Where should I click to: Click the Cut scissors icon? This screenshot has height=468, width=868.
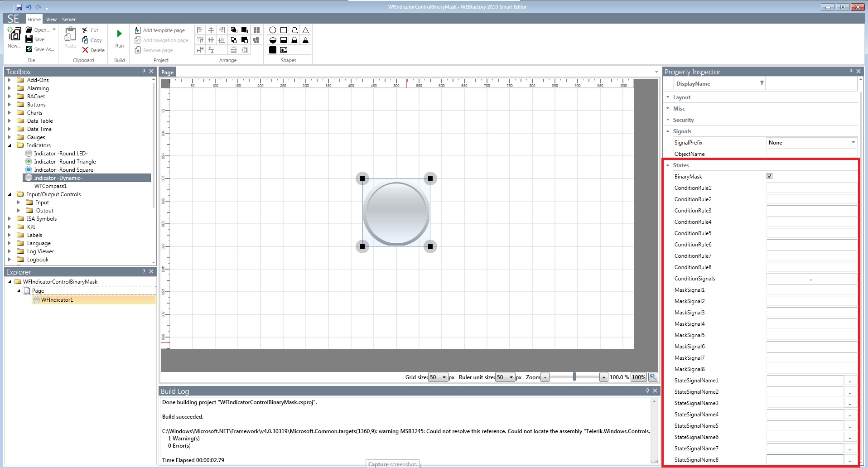point(85,30)
